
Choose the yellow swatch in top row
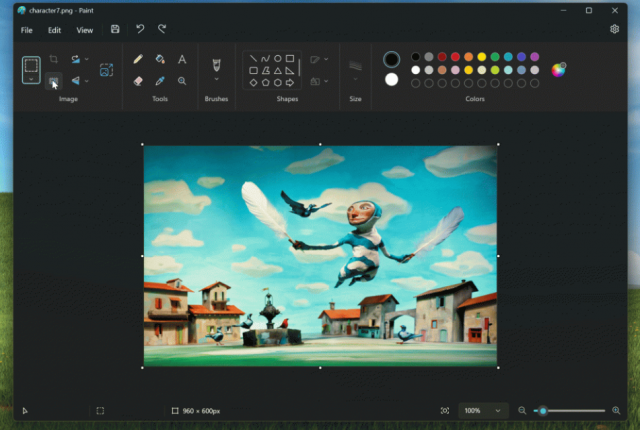coord(482,57)
